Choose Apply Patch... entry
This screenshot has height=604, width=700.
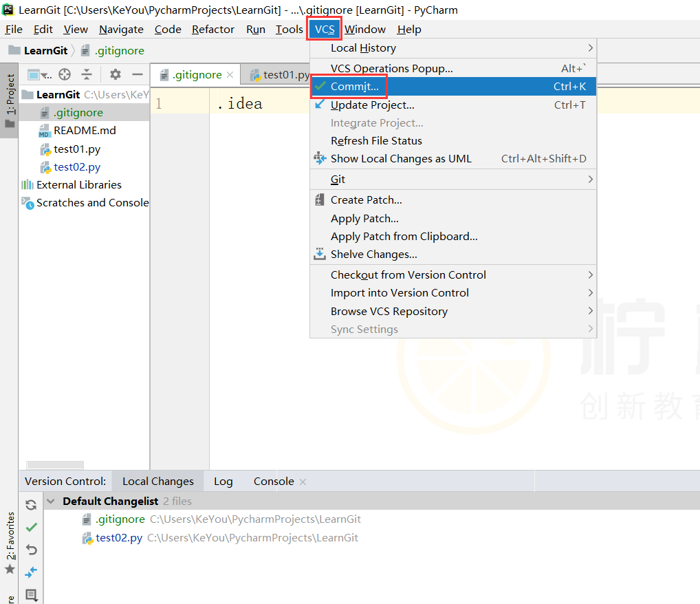pyautogui.click(x=453, y=219)
